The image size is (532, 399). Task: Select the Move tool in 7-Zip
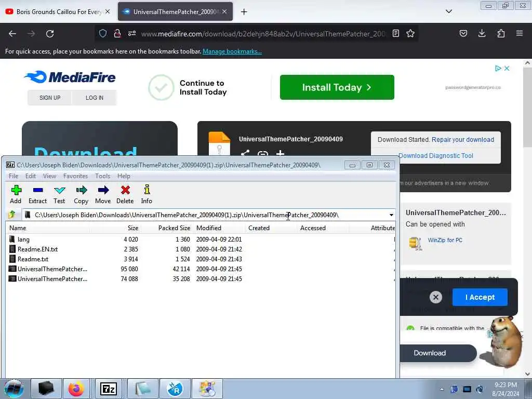103,194
